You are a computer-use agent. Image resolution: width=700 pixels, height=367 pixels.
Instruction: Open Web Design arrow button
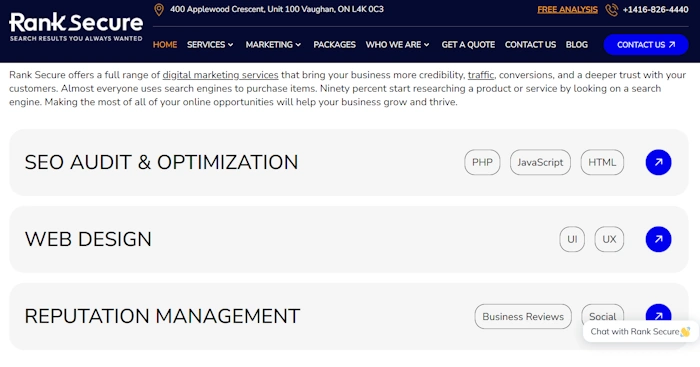coord(658,239)
